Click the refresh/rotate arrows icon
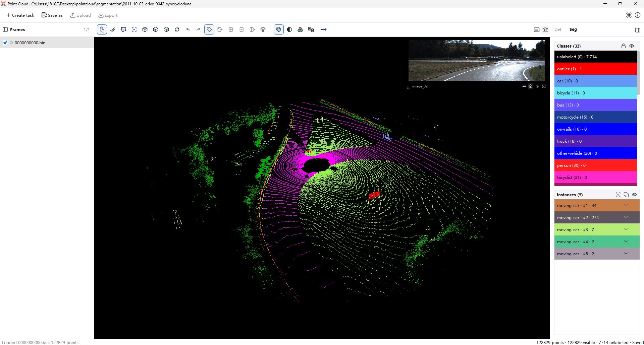 [x=177, y=29]
